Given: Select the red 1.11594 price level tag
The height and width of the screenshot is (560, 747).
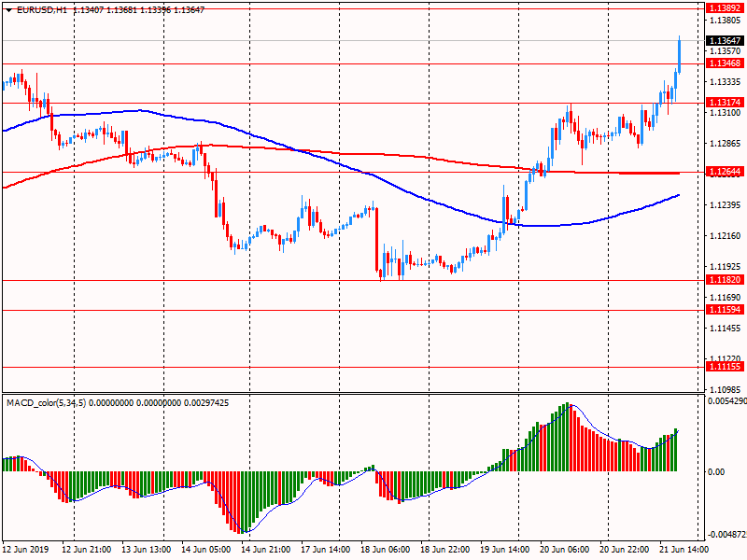Looking at the screenshot, I should point(725,310).
